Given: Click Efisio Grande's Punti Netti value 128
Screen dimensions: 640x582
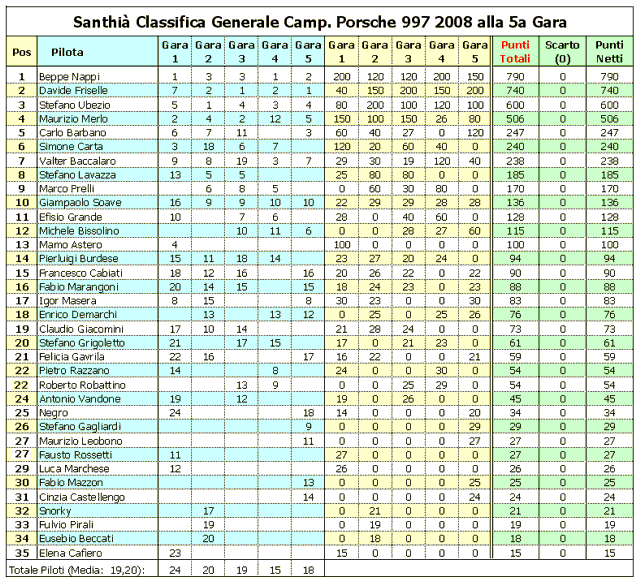Looking at the screenshot, I should point(609,217).
